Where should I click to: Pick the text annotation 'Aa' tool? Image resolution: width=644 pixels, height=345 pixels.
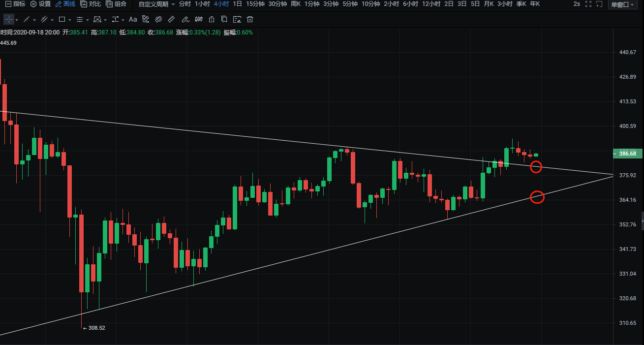[x=133, y=20]
